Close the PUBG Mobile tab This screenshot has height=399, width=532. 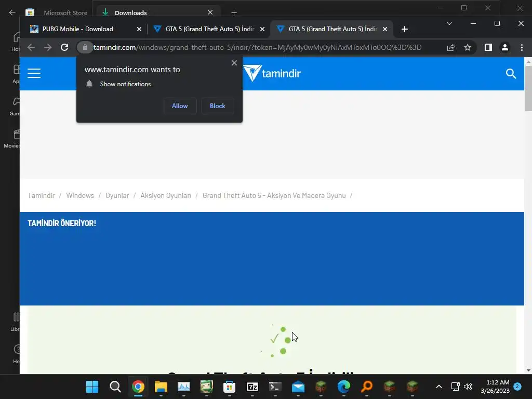point(139,29)
